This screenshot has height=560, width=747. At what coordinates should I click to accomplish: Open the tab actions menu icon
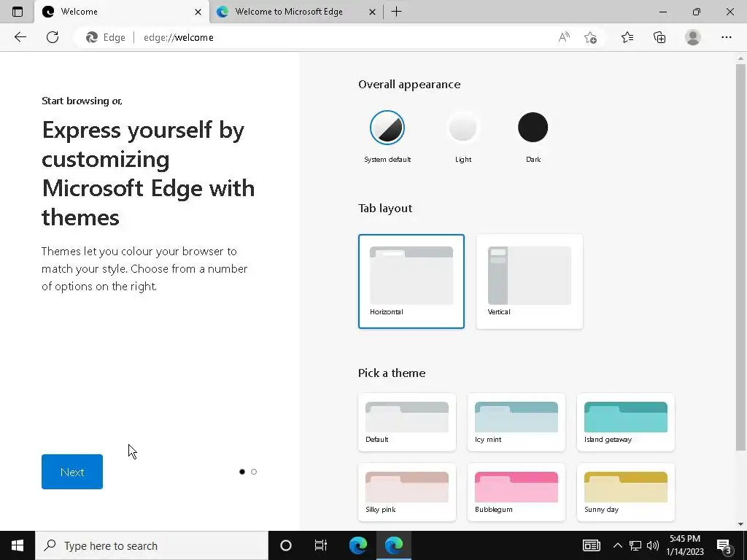coord(18,12)
